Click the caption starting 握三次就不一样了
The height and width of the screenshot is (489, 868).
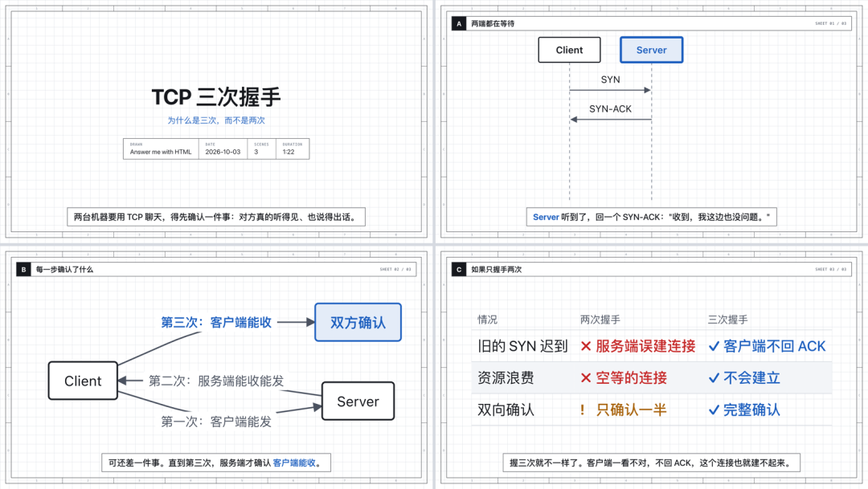[x=652, y=463]
